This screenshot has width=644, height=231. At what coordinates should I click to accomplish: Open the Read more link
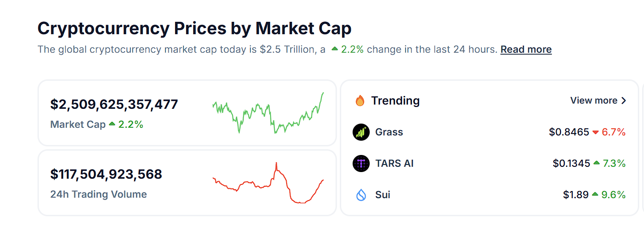tap(526, 49)
